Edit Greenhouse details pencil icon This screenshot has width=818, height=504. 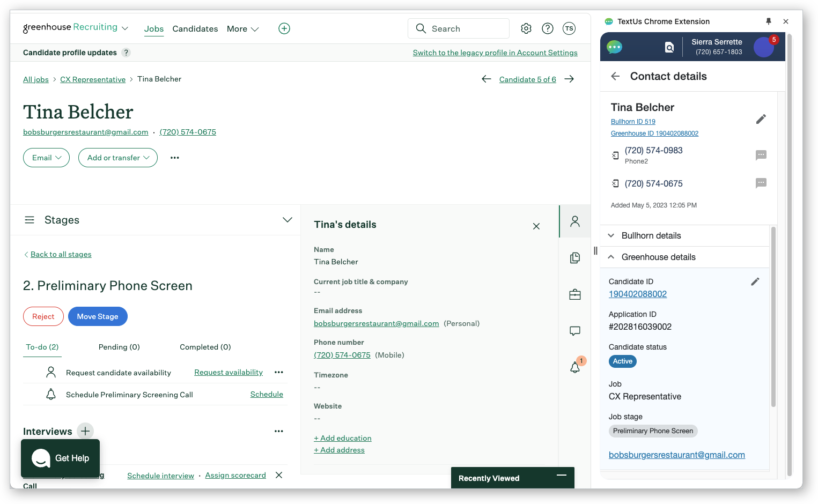(x=755, y=281)
